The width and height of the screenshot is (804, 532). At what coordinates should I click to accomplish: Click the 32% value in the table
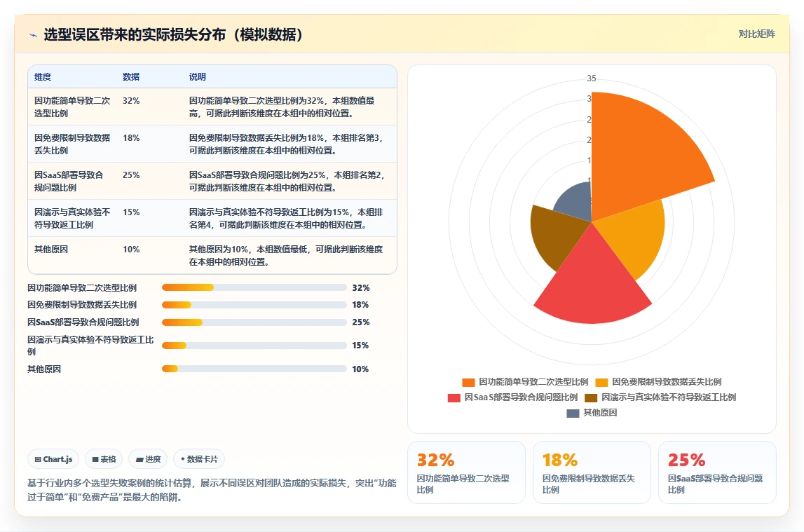[131, 101]
